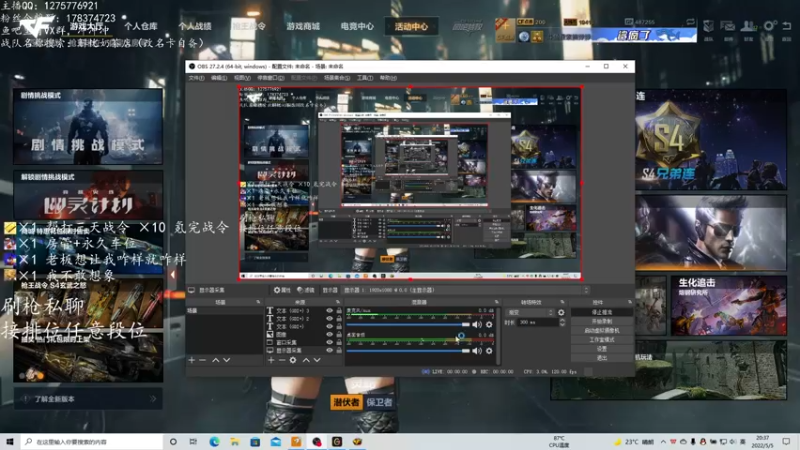The image size is (800, 450).
Task: Hide the 显示器采集 source eye
Action: click(329, 351)
